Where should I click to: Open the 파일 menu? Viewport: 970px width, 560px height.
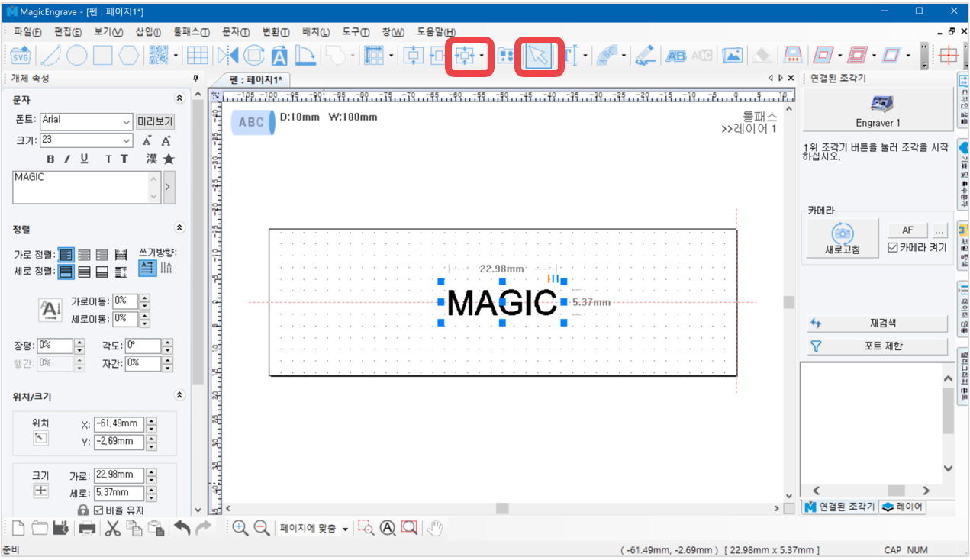28,32
